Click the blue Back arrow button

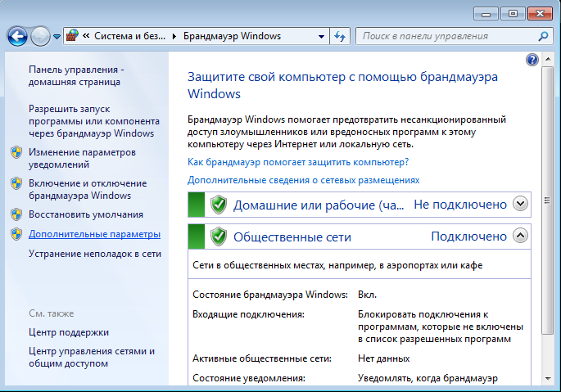[18, 36]
